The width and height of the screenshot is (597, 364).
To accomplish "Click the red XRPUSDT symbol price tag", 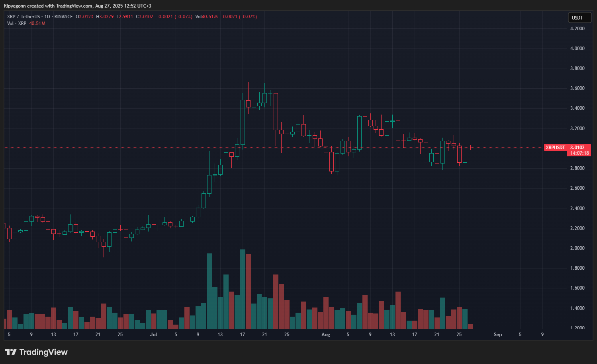I will 555,148.
